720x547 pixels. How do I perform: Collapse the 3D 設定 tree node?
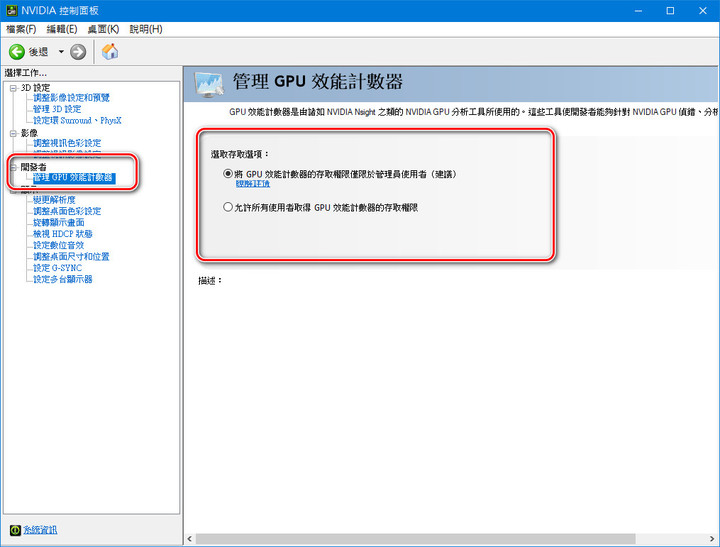13,88
